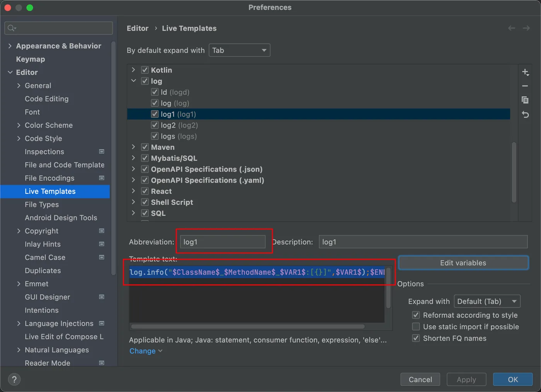Click the Editor breadcrumb link
The height and width of the screenshot is (392, 541).
pos(138,28)
